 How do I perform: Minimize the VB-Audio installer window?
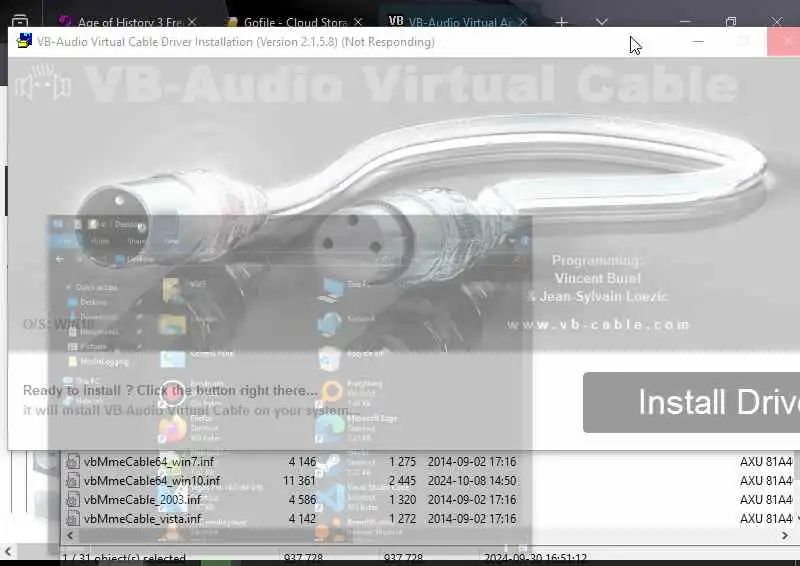[x=698, y=41]
